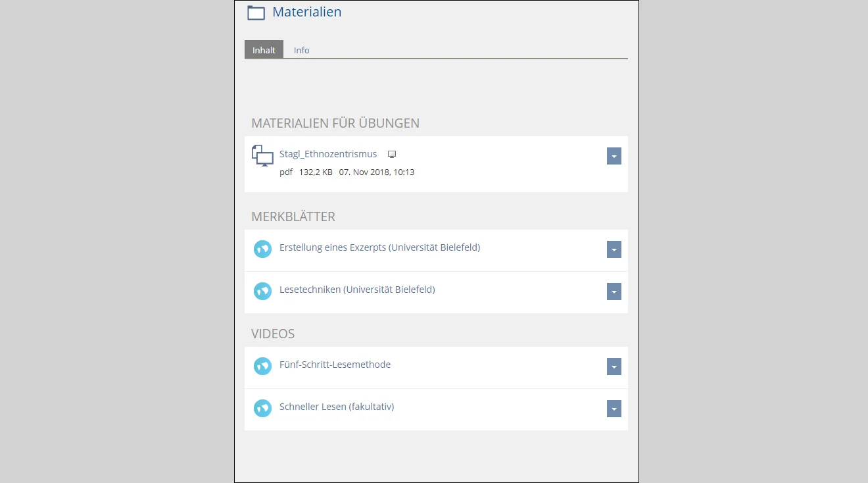Open Lesetechniken (Universität Bielefeld) link
Screen dimensions: 868x483
click(x=357, y=290)
